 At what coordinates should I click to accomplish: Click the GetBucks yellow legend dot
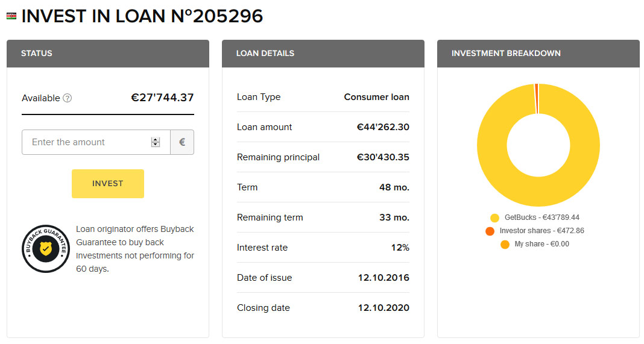click(495, 217)
